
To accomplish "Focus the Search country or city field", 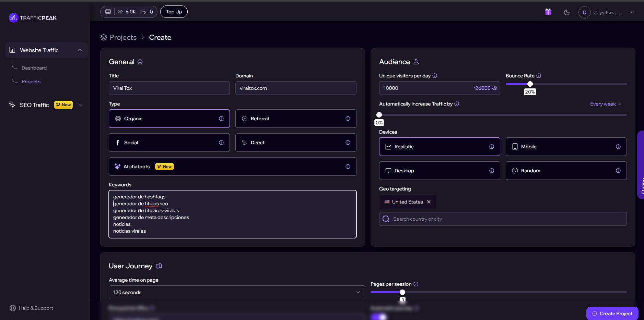I will click(503, 219).
